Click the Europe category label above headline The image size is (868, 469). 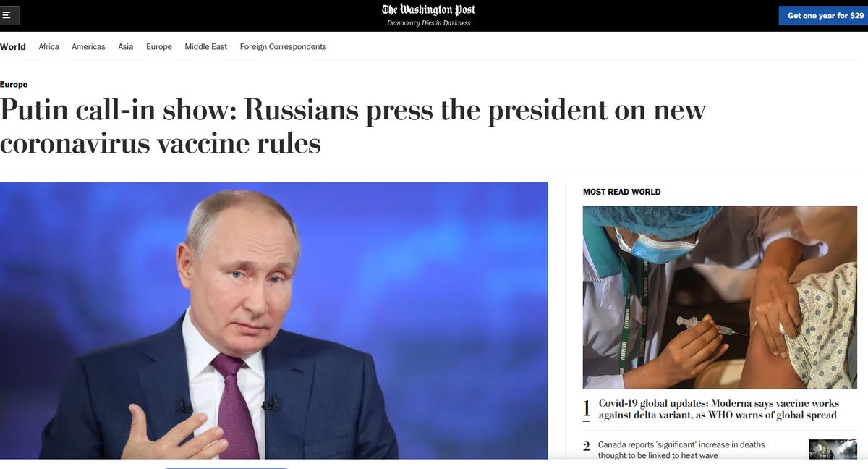14,85
